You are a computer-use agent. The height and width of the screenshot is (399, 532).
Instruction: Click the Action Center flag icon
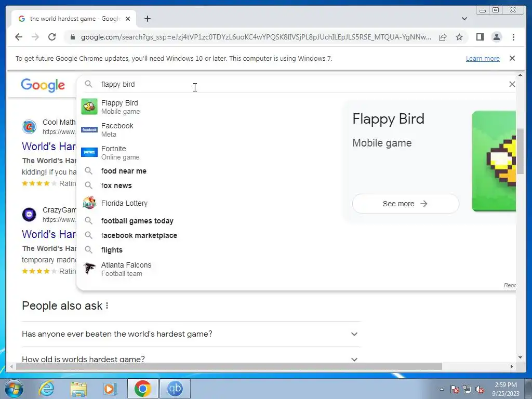coord(455,389)
